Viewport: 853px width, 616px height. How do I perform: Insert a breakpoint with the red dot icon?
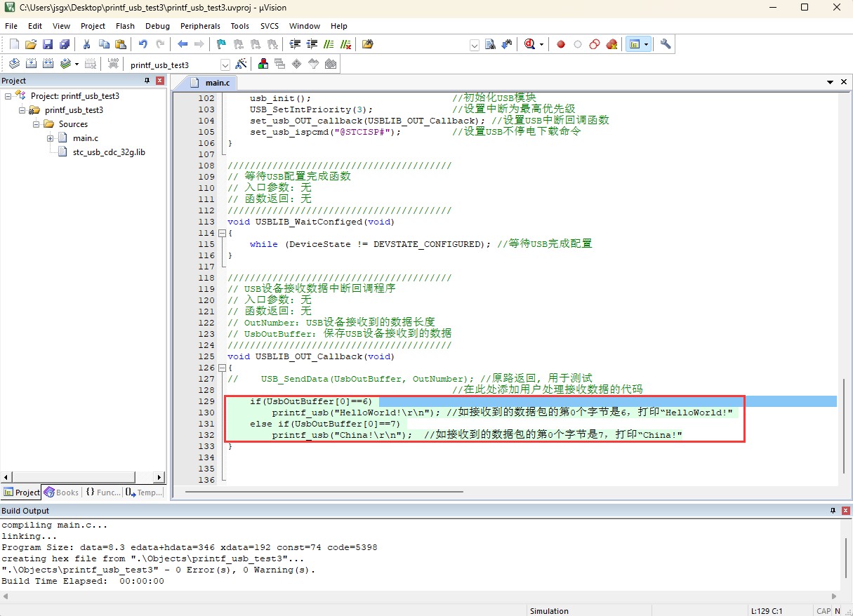(561, 44)
